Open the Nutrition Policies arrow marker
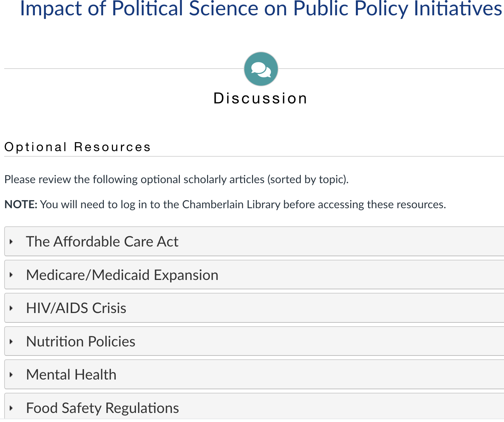The height and width of the screenshot is (422, 504). 11,342
